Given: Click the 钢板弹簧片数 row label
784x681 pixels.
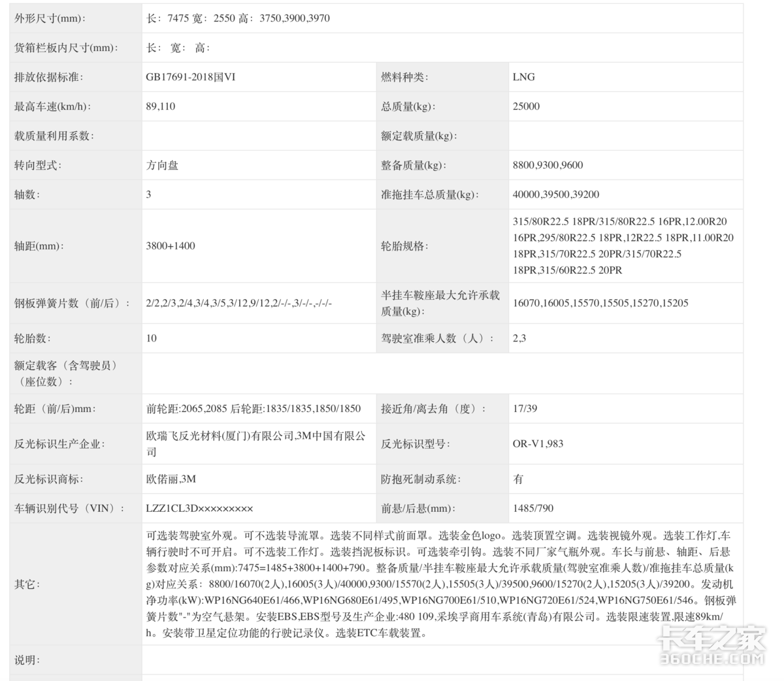Looking at the screenshot, I should tap(62, 302).
